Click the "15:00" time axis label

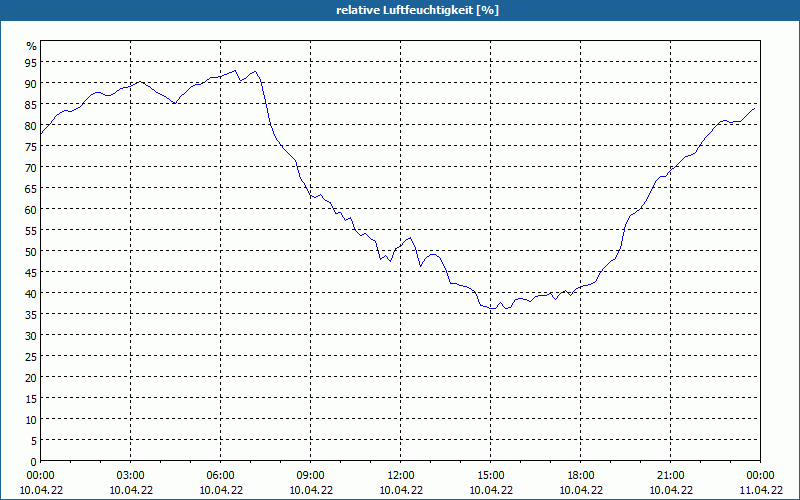pyautogui.click(x=491, y=476)
